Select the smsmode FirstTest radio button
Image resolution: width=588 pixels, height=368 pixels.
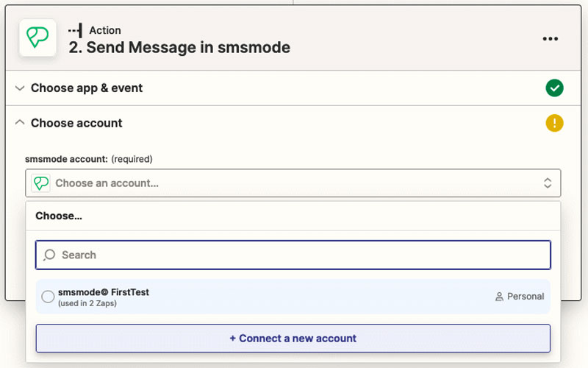(x=48, y=297)
